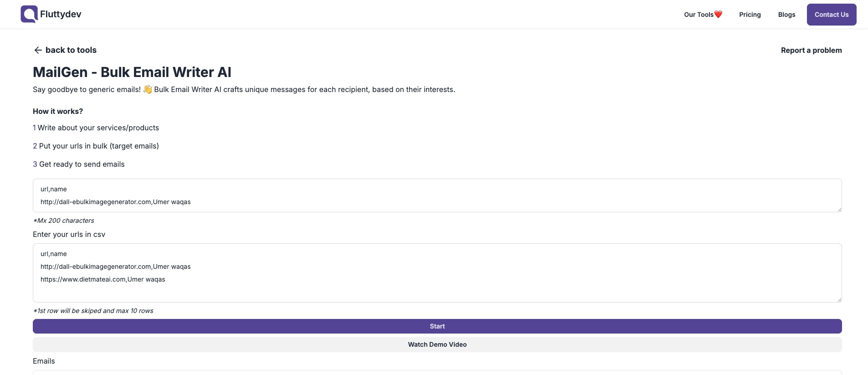
Task: Click the Fluttydev brand name text
Action: [x=61, y=14]
